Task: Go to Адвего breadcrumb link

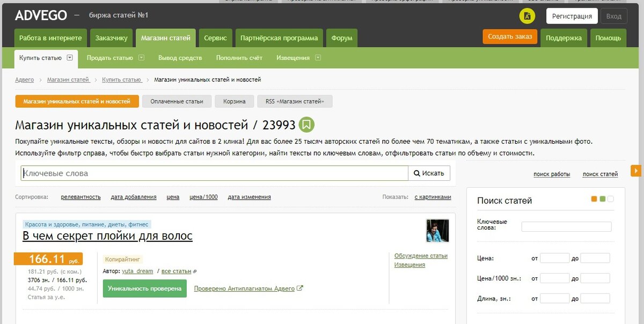Action: (x=25, y=79)
